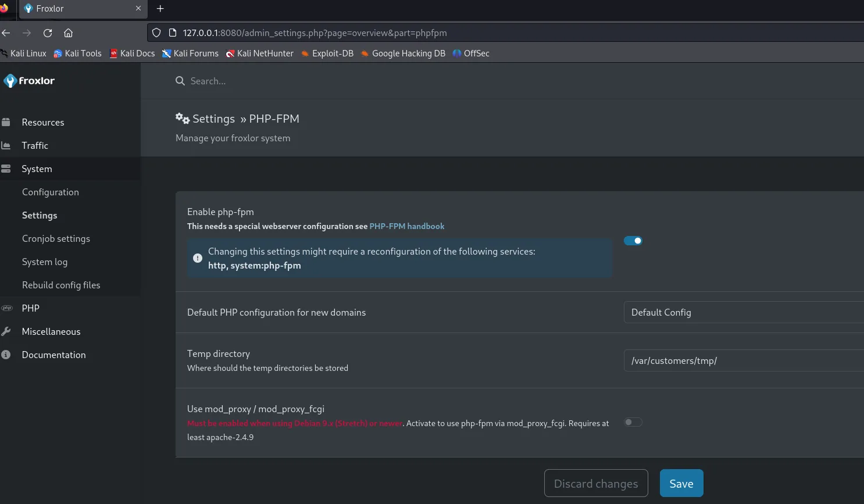Go back with browser back arrow

[6, 33]
